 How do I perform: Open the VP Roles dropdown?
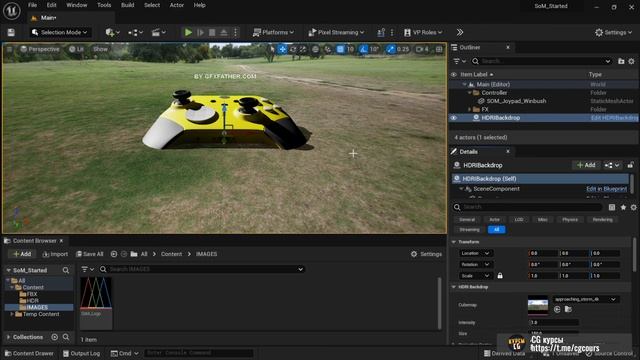(423, 32)
